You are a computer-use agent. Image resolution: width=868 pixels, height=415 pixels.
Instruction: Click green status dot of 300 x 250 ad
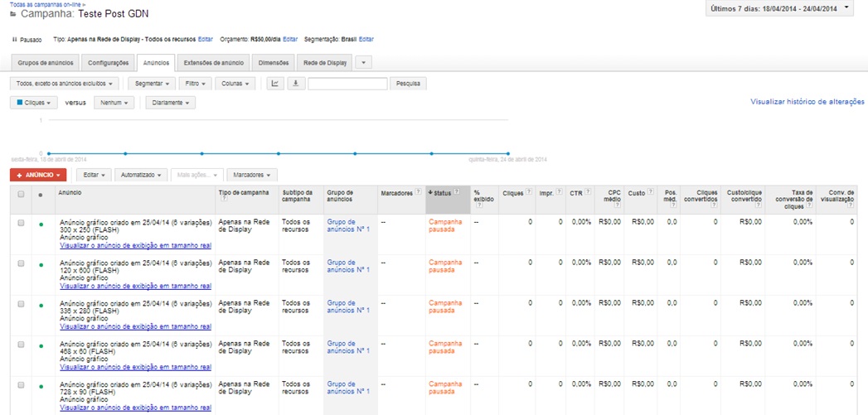(41, 224)
